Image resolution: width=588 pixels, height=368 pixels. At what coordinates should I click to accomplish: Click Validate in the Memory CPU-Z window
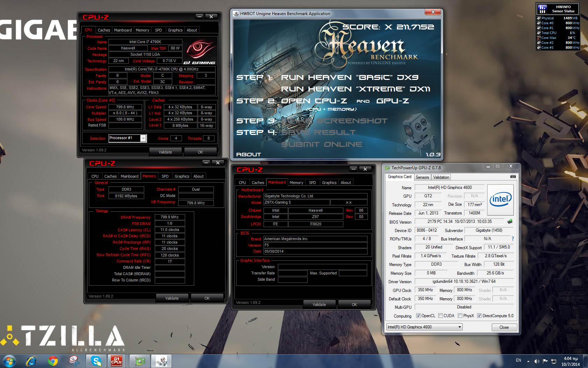[172, 298]
